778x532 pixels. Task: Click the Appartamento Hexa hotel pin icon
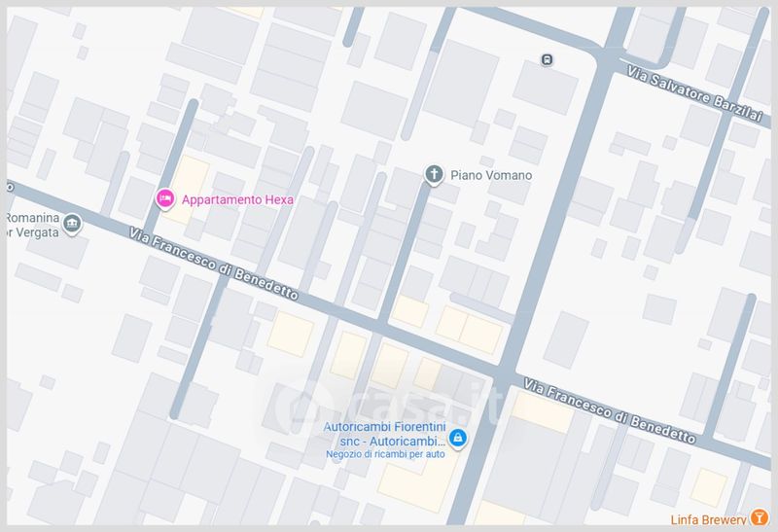click(164, 199)
